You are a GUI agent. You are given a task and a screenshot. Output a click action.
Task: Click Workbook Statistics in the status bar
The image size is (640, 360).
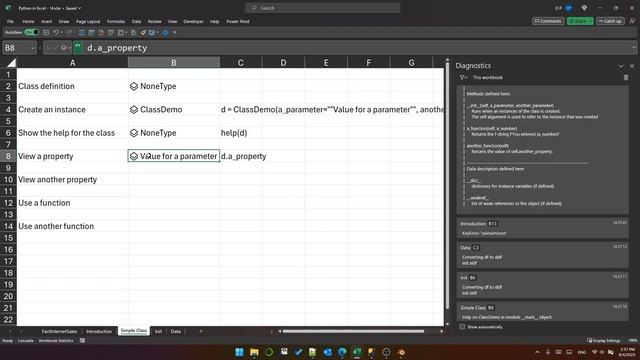(56, 340)
